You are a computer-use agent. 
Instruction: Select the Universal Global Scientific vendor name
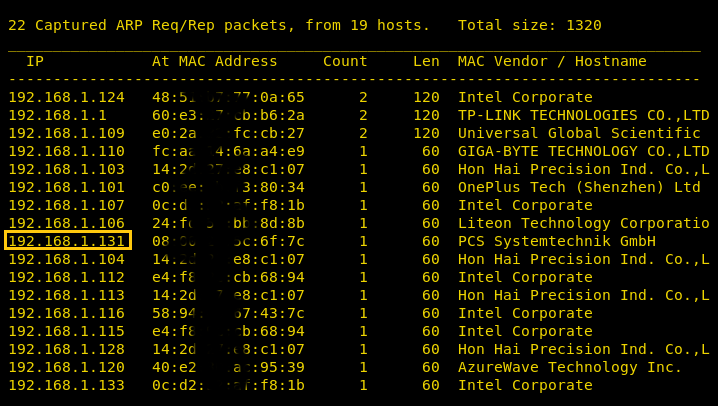(579, 133)
